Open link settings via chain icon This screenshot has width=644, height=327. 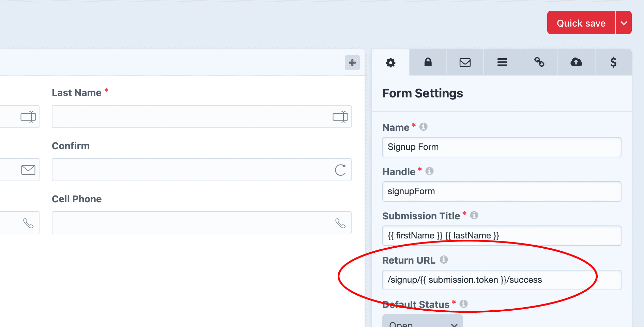point(539,62)
